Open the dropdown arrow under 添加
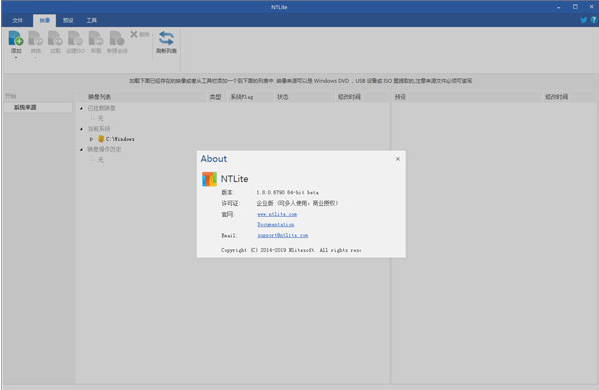599x390 pixels. (x=16, y=58)
